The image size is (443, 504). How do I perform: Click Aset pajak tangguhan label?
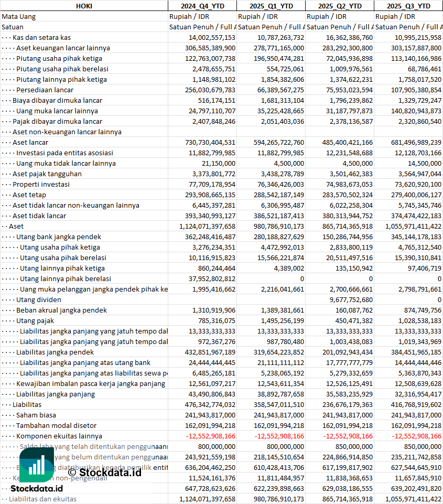[47, 174]
